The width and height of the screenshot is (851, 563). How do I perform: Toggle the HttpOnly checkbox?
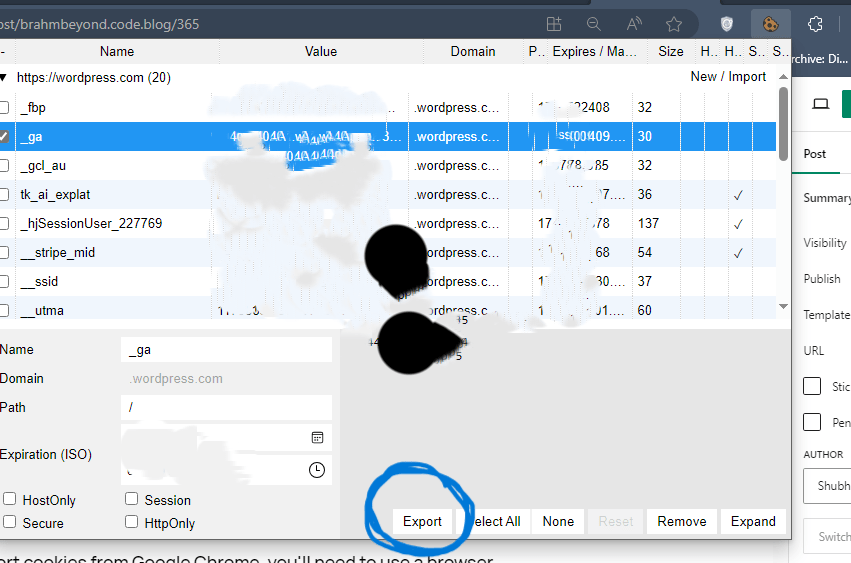click(x=132, y=522)
